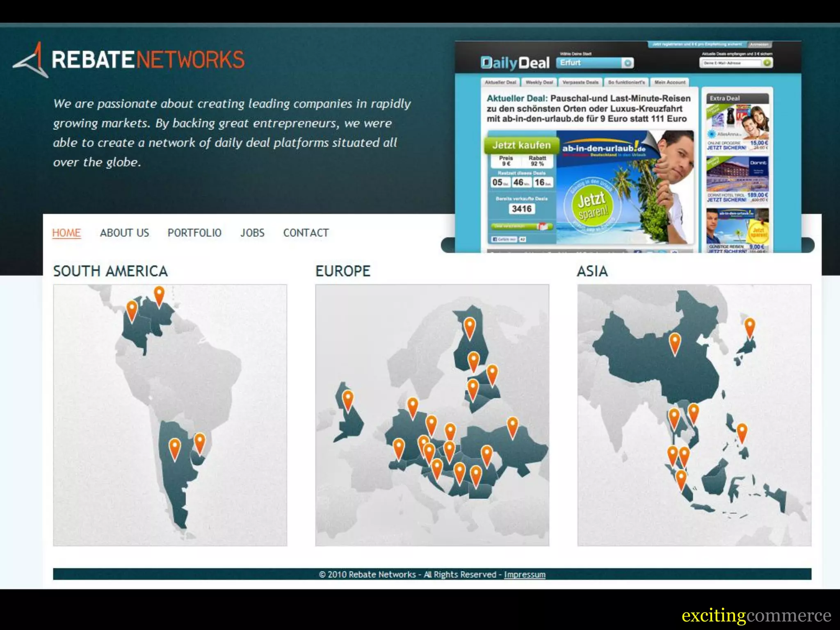Image resolution: width=840 pixels, height=630 pixels.
Task: Open the Jobs navigation link
Action: [x=252, y=233]
